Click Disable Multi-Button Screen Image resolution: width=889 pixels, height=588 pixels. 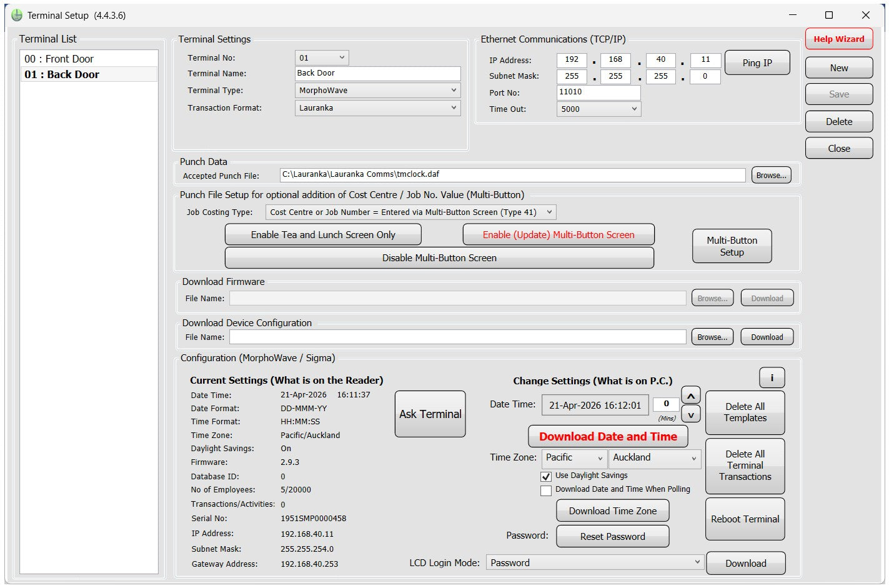[x=439, y=258]
